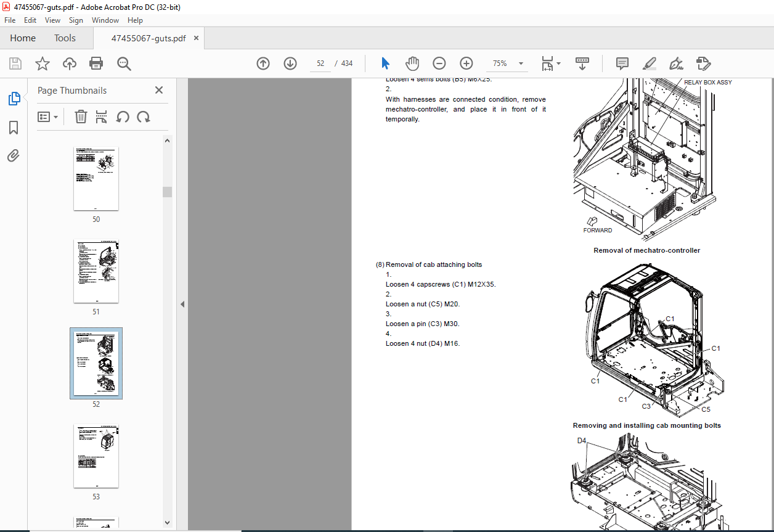Viewport: 774px width, 532px height.
Task: Close the 47455067-guts.pdf tab
Action: (x=197, y=38)
